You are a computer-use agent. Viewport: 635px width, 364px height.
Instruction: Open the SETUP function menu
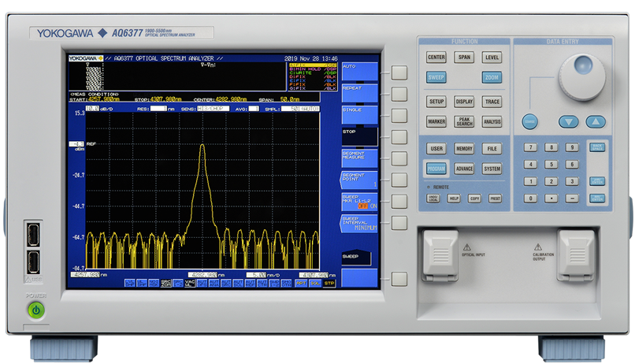[436, 102]
